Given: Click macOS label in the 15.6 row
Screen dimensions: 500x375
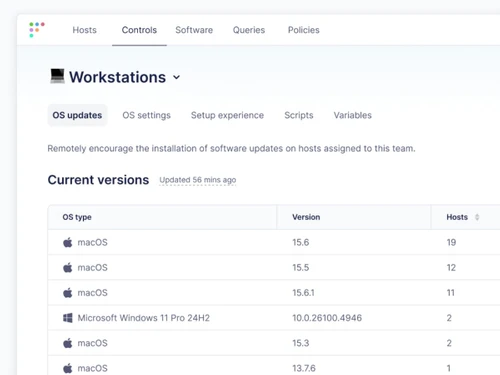Looking at the screenshot, I should tap(93, 242).
